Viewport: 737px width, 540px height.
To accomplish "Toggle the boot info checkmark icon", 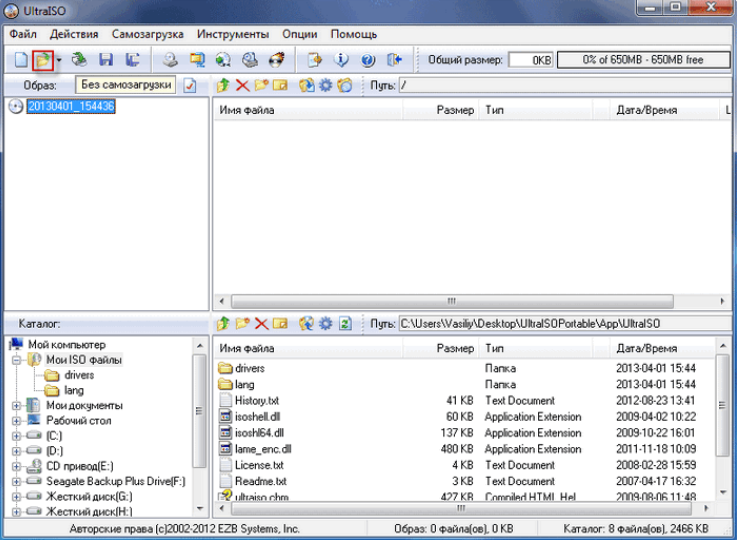I will (x=190, y=86).
